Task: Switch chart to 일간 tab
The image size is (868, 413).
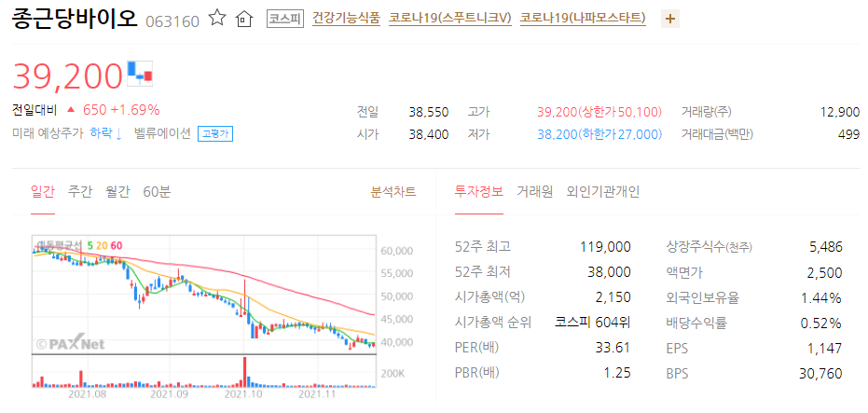Action: click(x=43, y=192)
